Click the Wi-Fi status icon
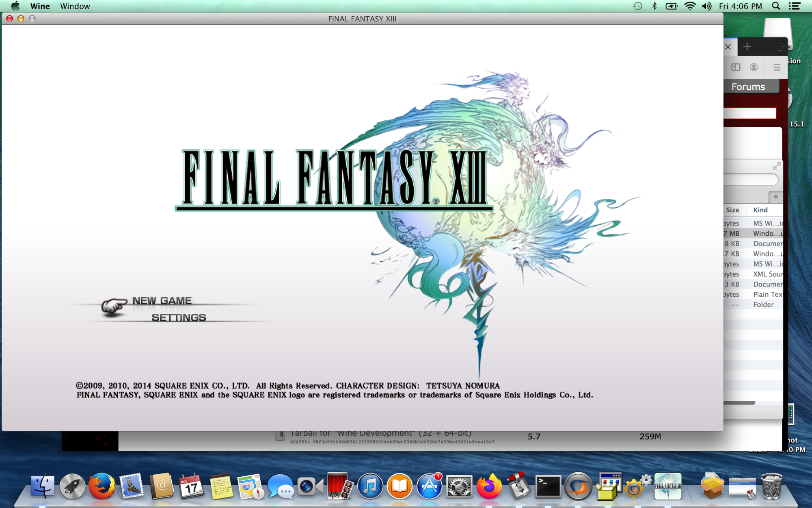812x508 pixels. pyautogui.click(x=689, y=6)
